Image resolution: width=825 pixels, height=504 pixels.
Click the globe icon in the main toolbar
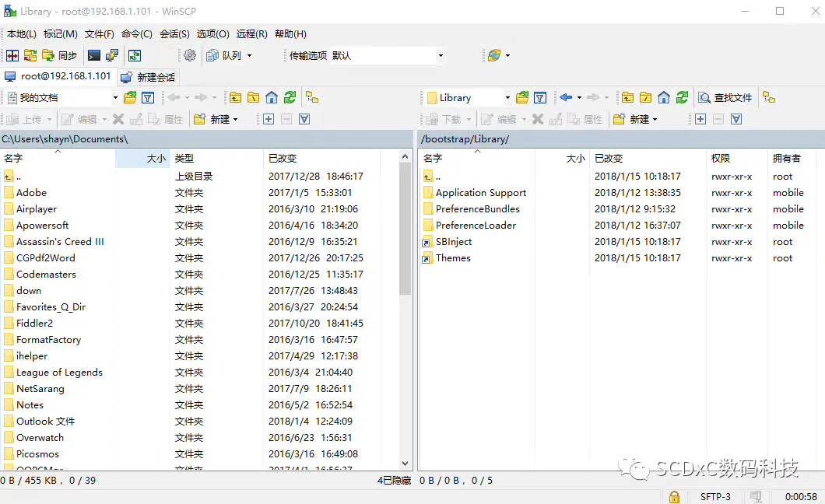click(x=494, y=55)
